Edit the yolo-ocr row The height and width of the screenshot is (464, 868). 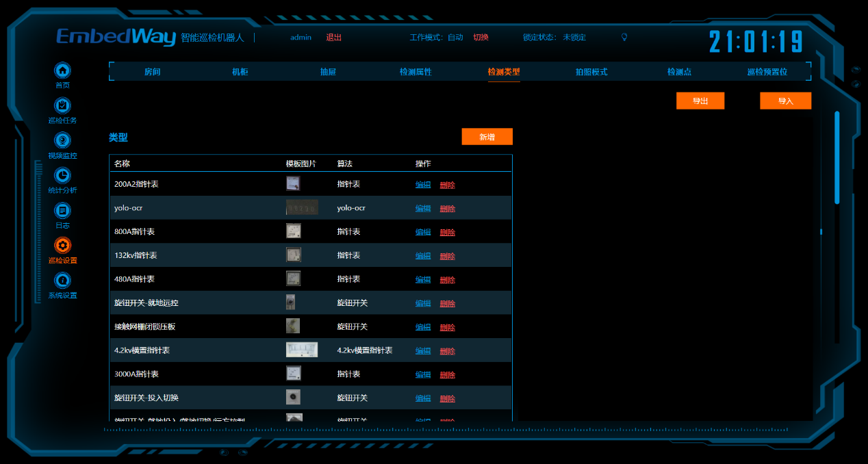(x=423, y=209)
